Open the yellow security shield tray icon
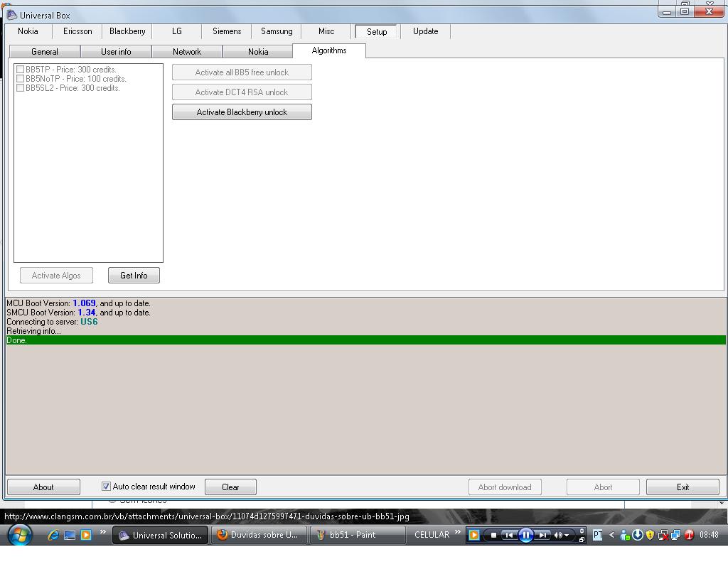This screenshot has width=728, height=564. tap(650, 536)
